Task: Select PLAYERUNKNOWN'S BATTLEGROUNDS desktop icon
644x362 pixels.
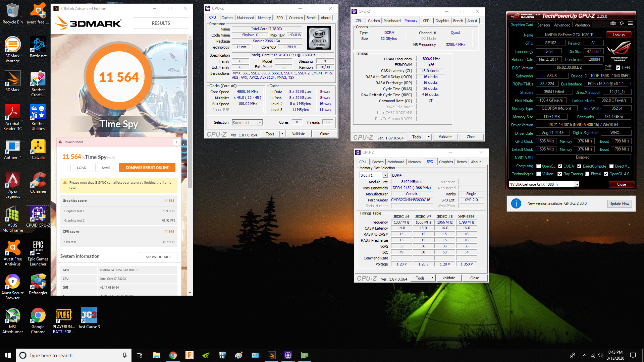Action: click(x=63, y=320)
